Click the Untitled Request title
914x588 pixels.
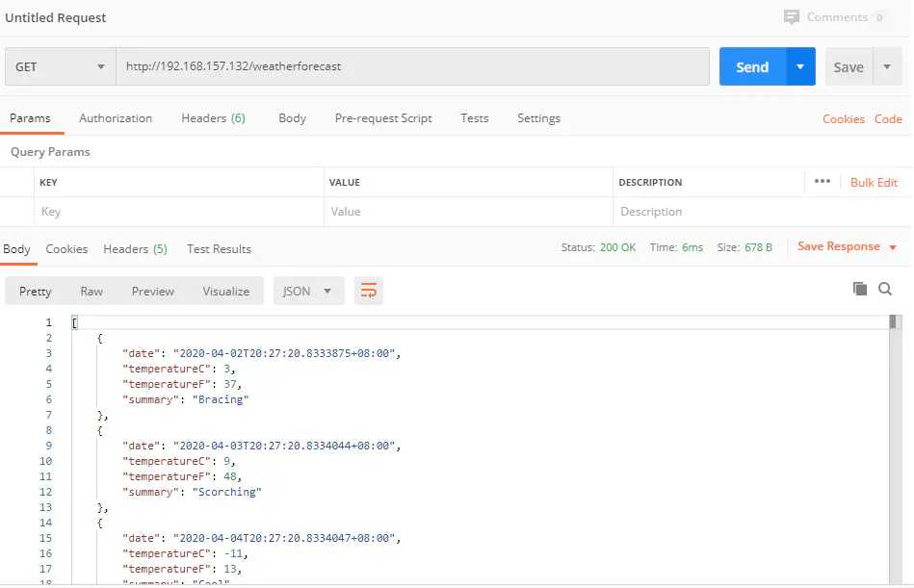(55, 17)
